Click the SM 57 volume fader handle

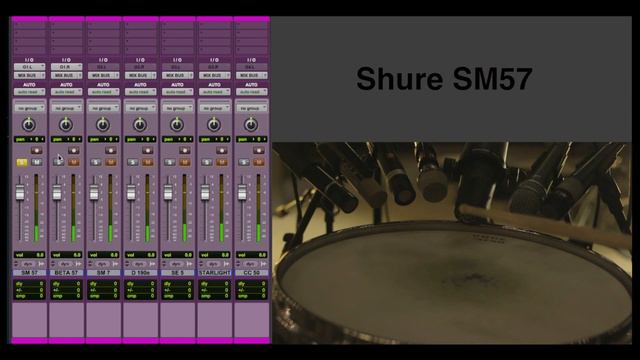tap(20, 193)
